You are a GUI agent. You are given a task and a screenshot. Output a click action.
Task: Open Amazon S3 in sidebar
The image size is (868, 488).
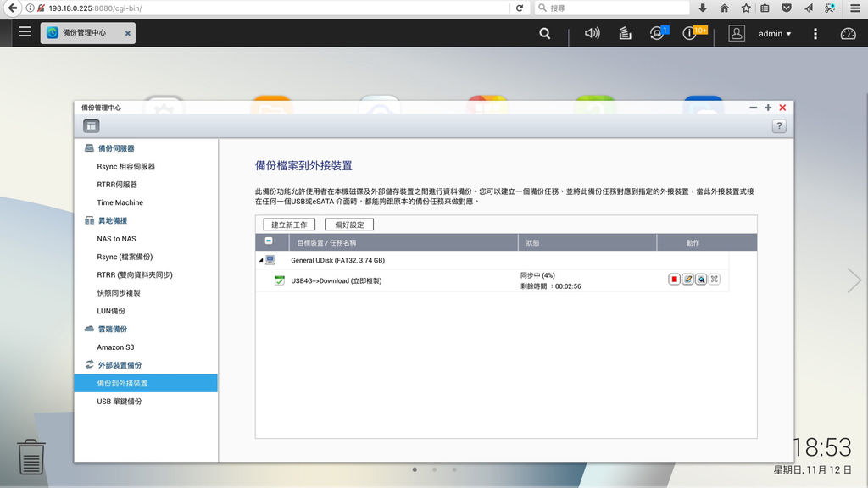[x=115, y=347]
